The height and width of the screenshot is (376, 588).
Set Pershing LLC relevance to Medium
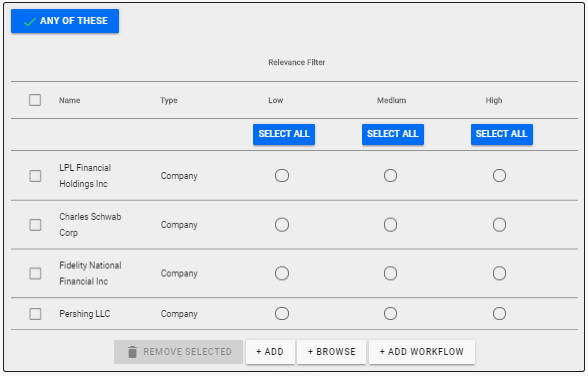pos(390,313)
